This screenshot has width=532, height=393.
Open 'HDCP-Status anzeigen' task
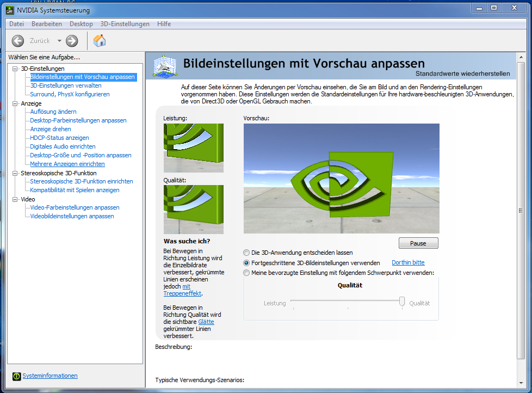coord(59,138)
